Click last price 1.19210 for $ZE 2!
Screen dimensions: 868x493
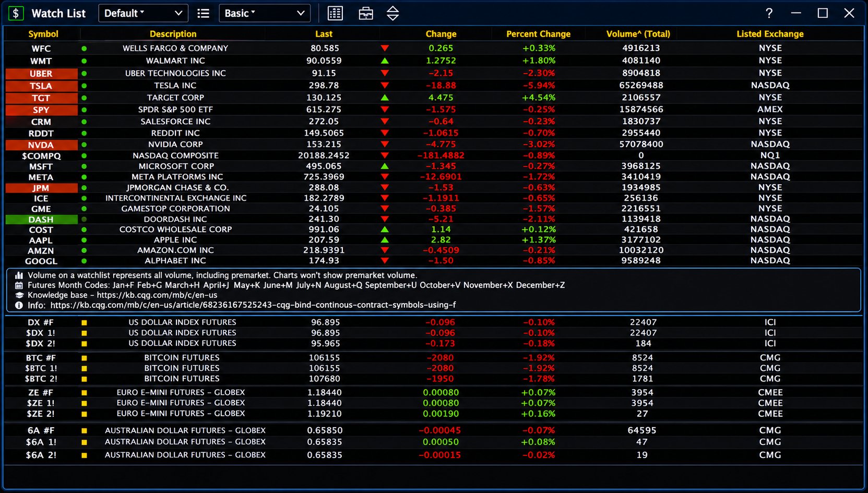pos(324,414)
